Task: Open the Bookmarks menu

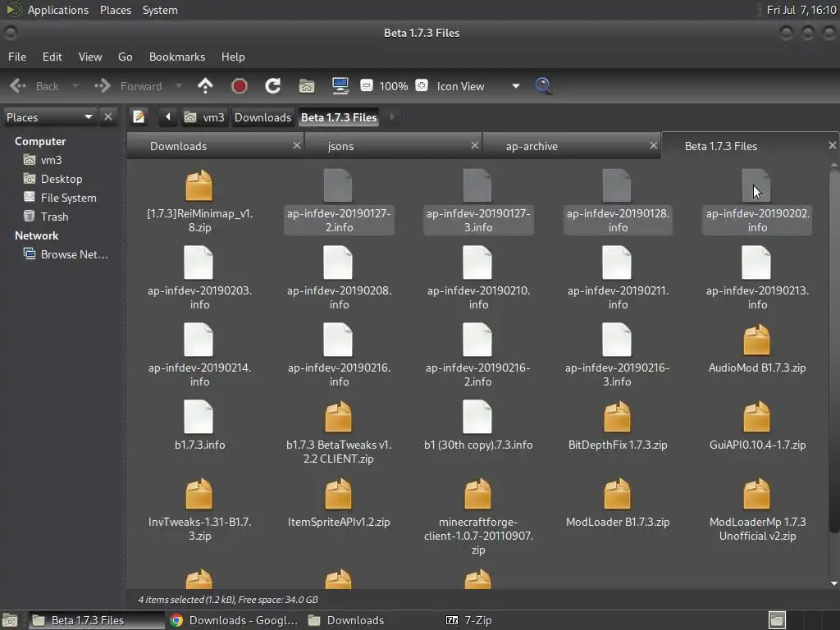Action: coord(177,57)
